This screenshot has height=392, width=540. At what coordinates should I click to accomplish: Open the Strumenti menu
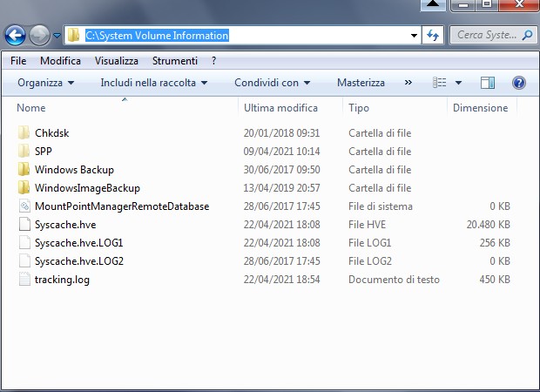pos(173,61)
